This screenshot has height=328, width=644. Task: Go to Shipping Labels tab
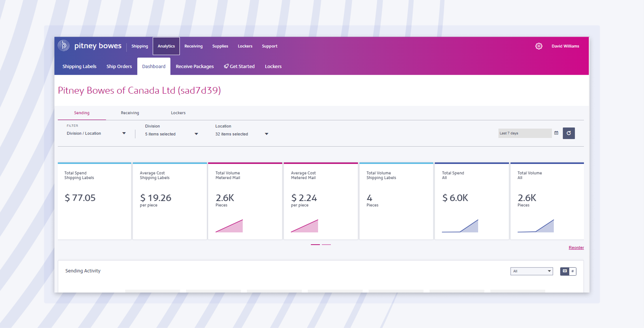(x=79, y=66)
